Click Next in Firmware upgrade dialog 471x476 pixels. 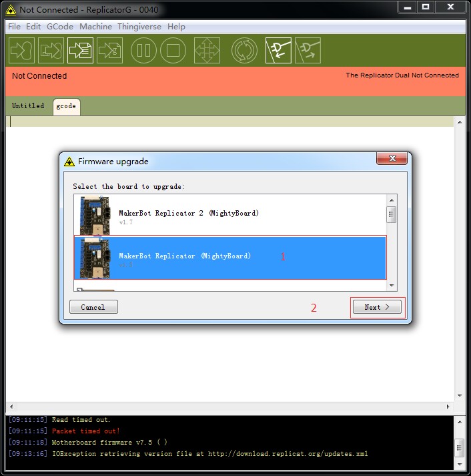pyautogui.click(x=377, y=307)
